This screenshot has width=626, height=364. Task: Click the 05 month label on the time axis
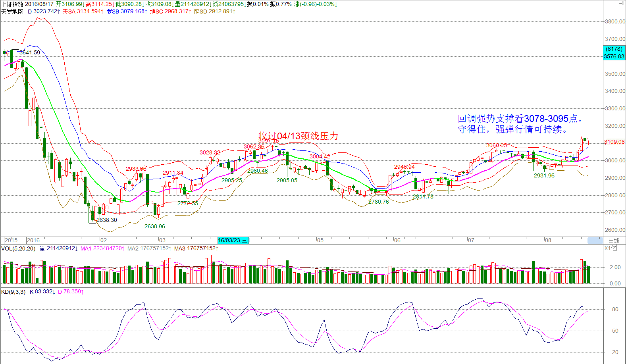click(x=320, y=240)
